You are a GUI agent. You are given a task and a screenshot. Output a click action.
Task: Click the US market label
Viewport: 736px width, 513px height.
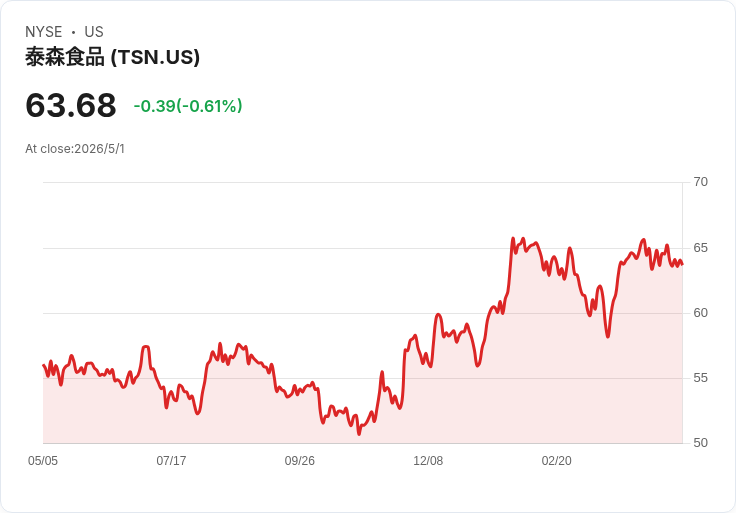(x=94, y=32)
